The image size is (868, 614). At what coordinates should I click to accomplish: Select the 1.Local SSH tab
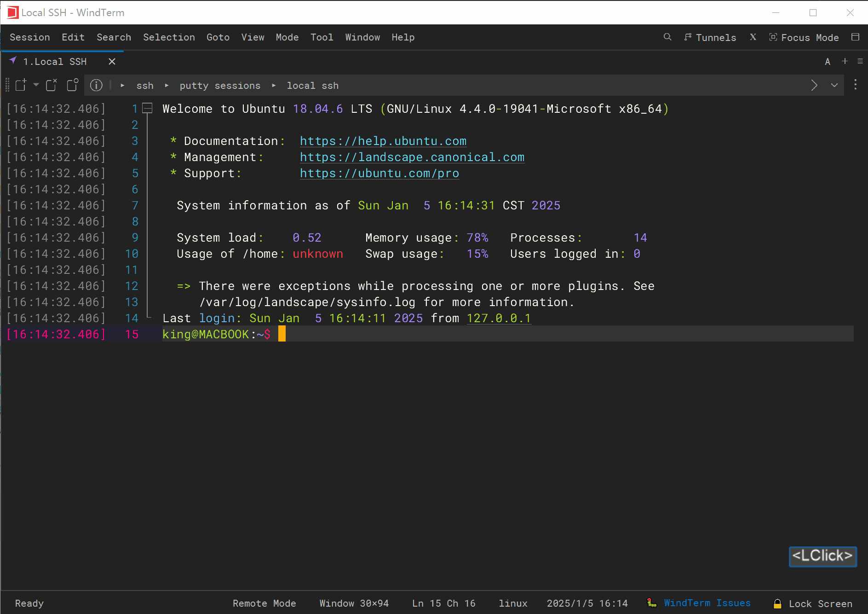click(x=55, y=62)
